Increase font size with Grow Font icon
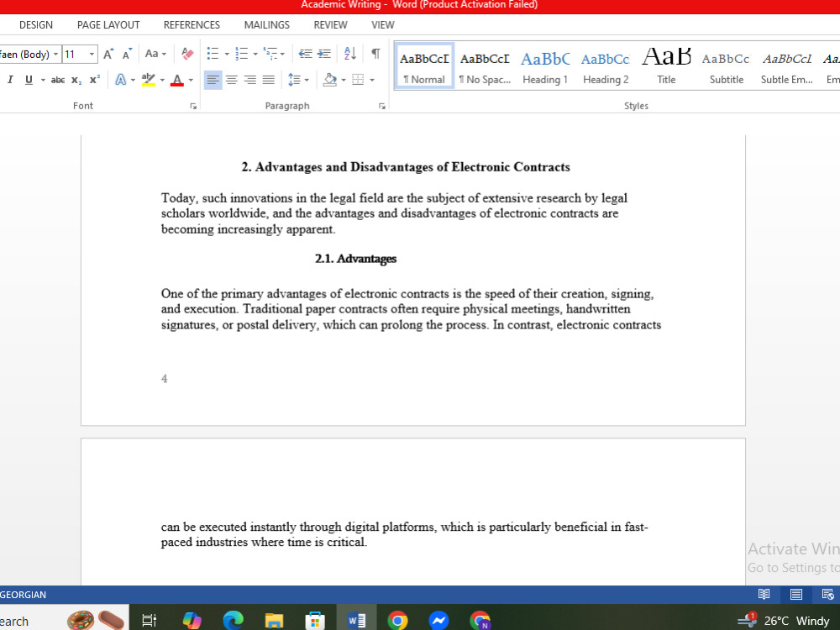The width and height of the screenshot is (840, 630). (x=108, y=54)
